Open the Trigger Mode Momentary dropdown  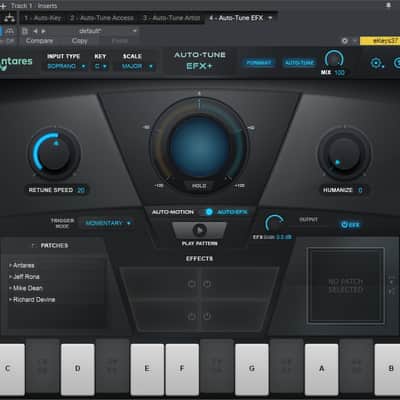click(107, 223)
